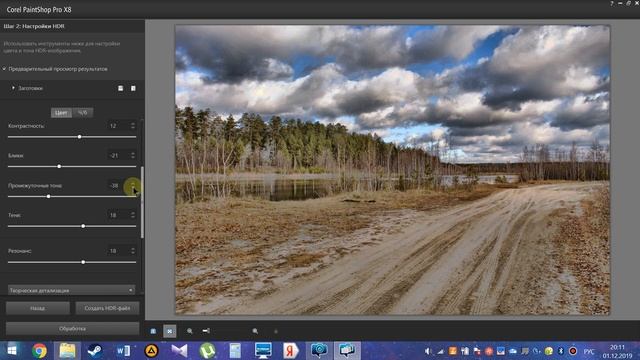Click the Bluetooth tray icon
Viewport: 640px width, 360px height.
(561, 351)
